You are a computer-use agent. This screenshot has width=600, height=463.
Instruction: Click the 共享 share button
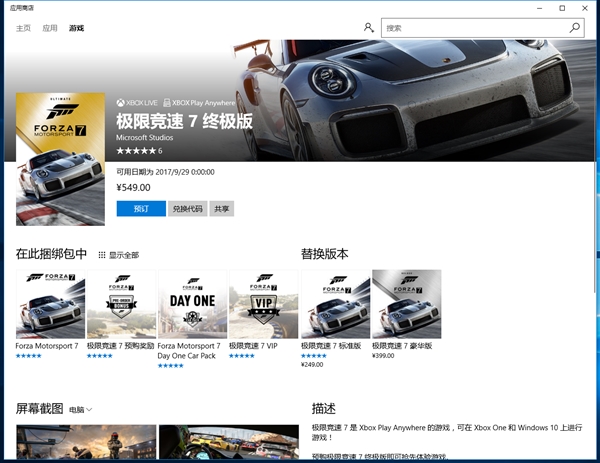[221, 209]
